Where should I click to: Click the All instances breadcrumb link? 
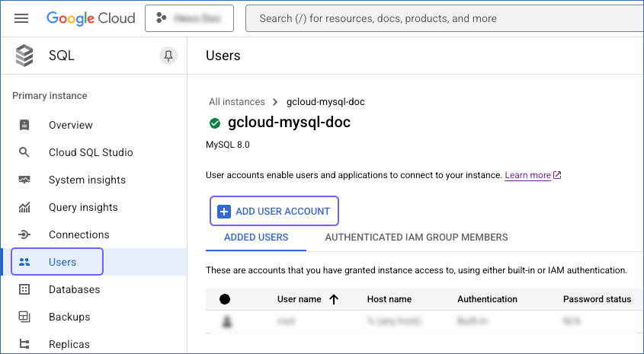(236, 102)
